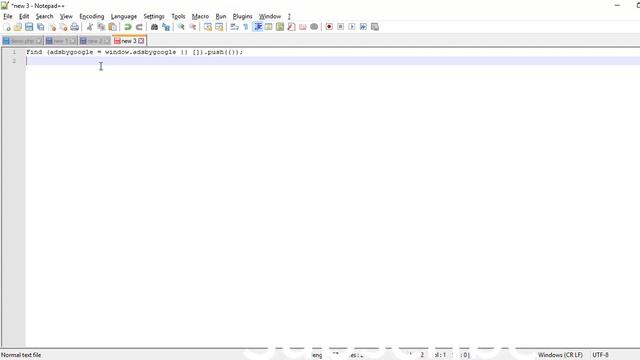Toggle the highlighted indent guide icon
The width and height of the screenshot is (640, 360).
pos(258,27)
